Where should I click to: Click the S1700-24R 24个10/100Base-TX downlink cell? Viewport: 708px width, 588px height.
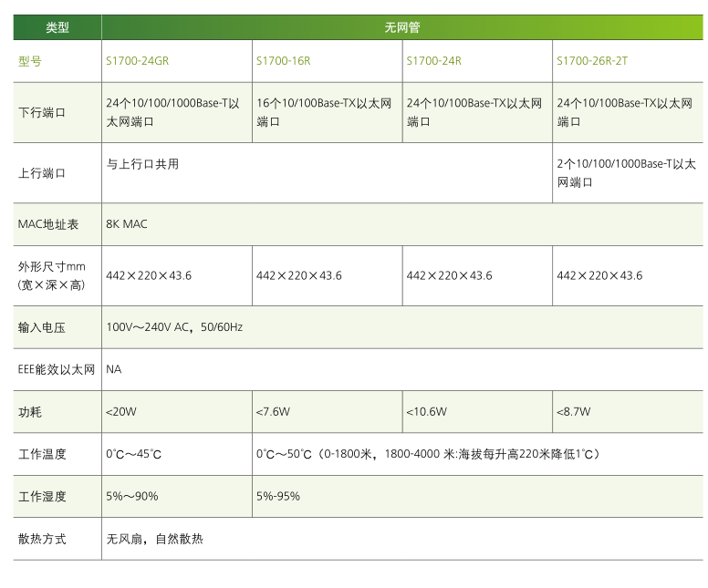[477, 112]
